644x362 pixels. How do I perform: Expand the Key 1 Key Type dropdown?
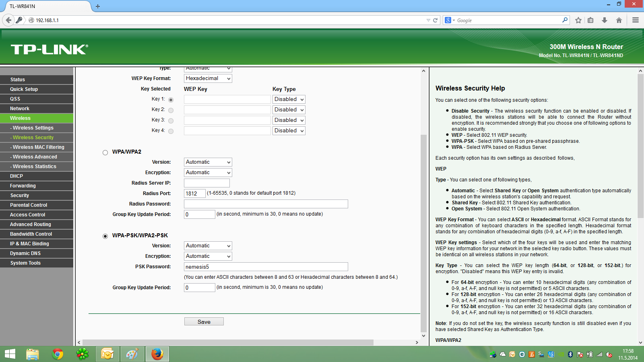pos(289,99)
